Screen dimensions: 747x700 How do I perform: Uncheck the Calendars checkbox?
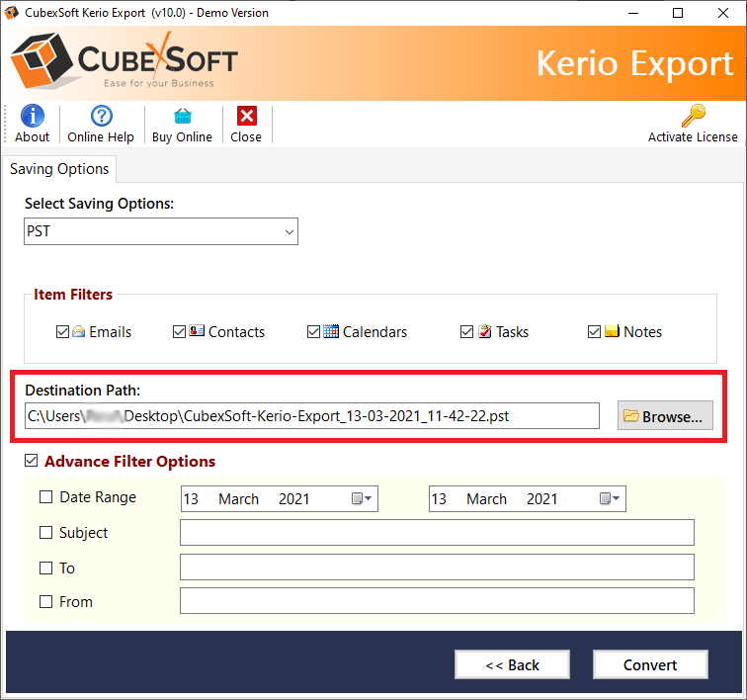click(313, 331)
